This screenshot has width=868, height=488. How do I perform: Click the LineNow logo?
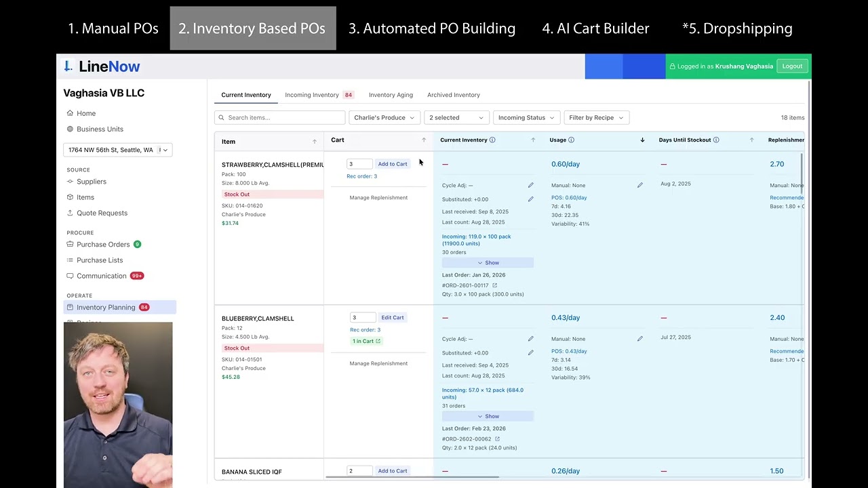pyautogui.click(x=102, y=66)
